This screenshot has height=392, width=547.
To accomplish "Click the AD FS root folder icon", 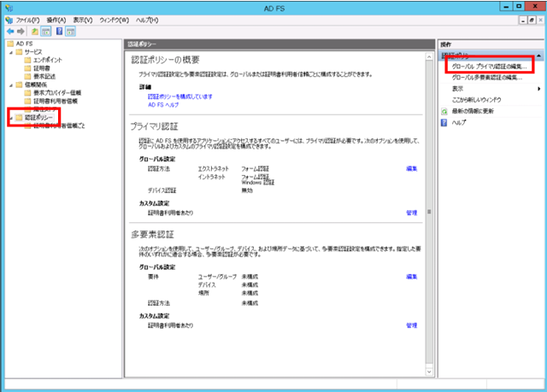I will (10, 44).
